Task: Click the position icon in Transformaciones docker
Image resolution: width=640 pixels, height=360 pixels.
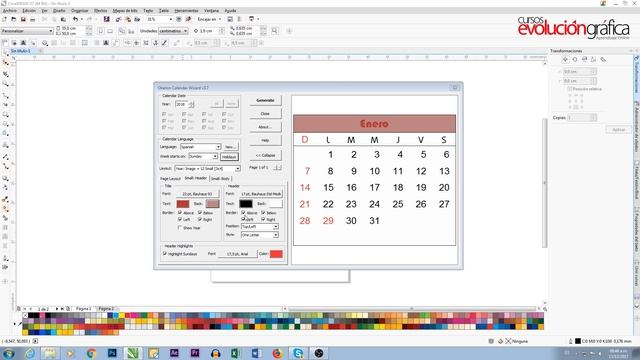Action: tap(565, 60)
